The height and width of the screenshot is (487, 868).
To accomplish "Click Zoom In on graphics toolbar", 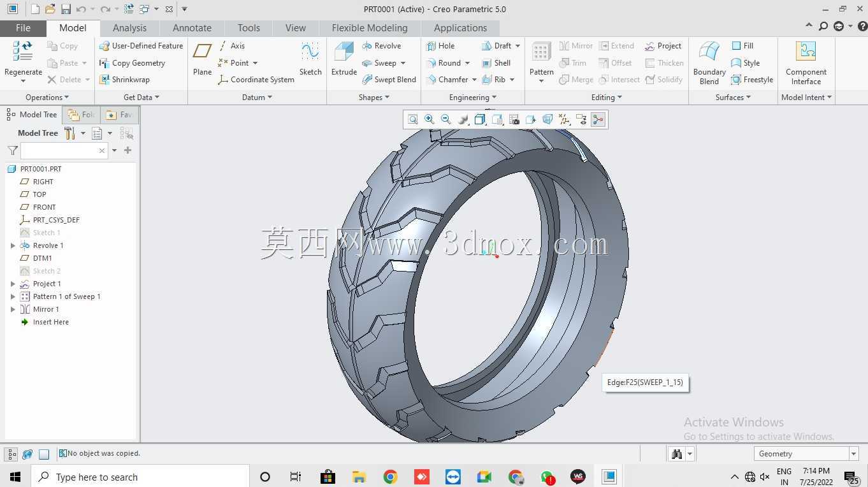I will 430,119.
